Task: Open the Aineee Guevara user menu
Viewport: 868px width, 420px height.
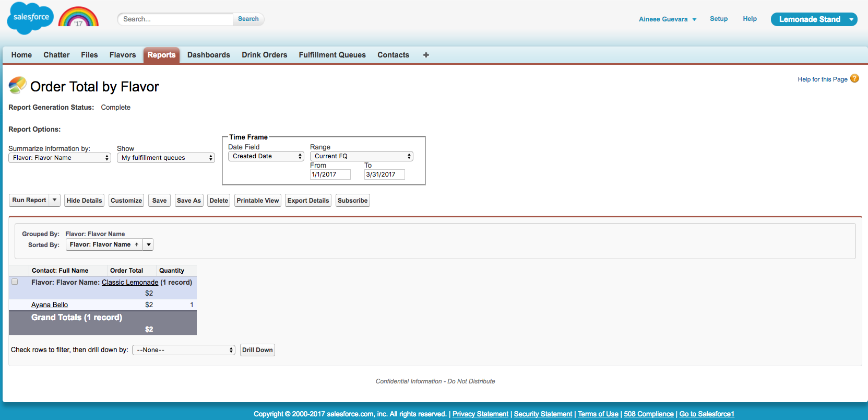Action: [x=668, y=19]
